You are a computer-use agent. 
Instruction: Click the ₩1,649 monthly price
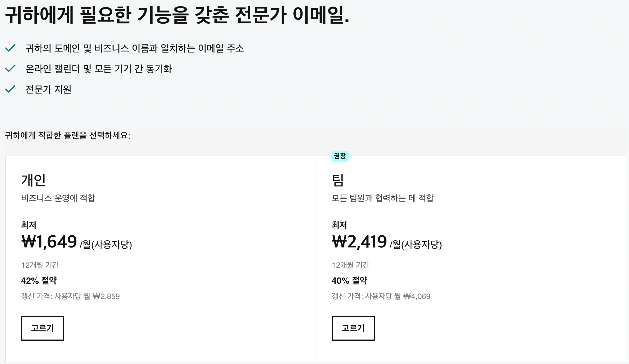(49, 241)
